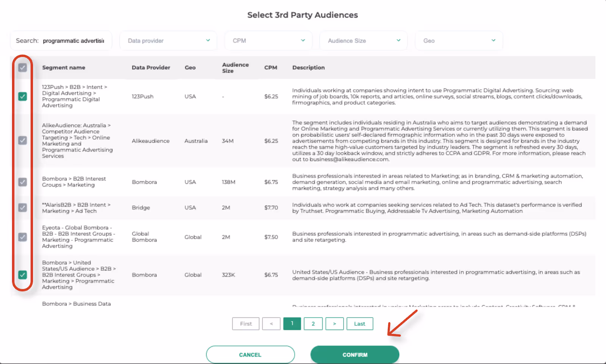Open the Data provider filter dropdown
This screenshot has height=364, width=606.
168,41
